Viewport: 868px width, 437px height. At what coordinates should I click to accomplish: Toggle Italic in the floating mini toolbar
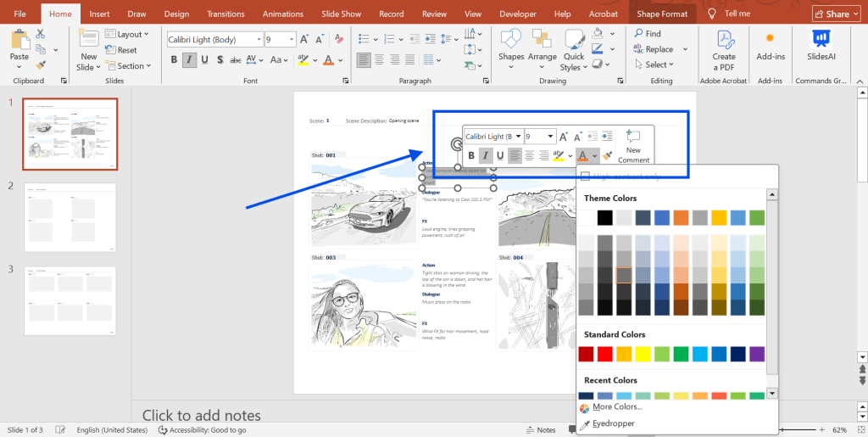[x=486, y=155]
